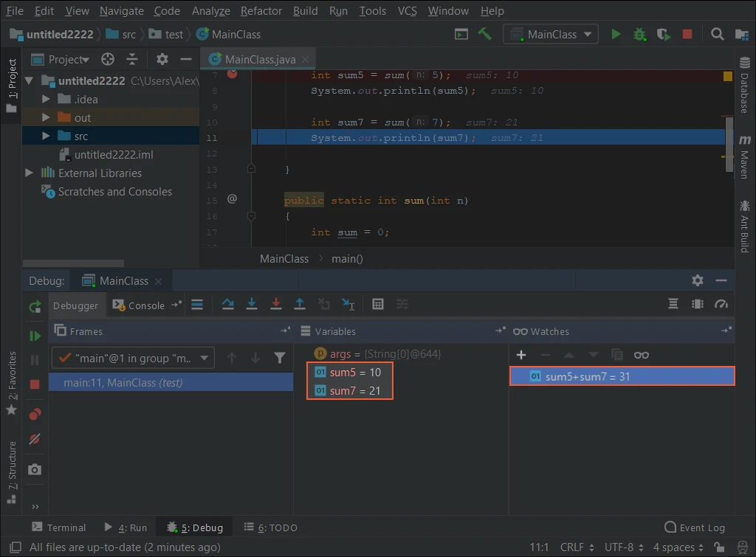Run with coverage shield icon
The image size is (756, 557).
click(x=664, y=34)
